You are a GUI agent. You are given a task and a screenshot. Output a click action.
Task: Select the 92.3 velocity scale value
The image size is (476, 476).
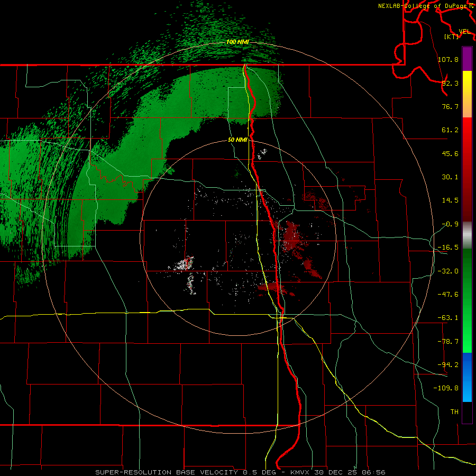450,83
